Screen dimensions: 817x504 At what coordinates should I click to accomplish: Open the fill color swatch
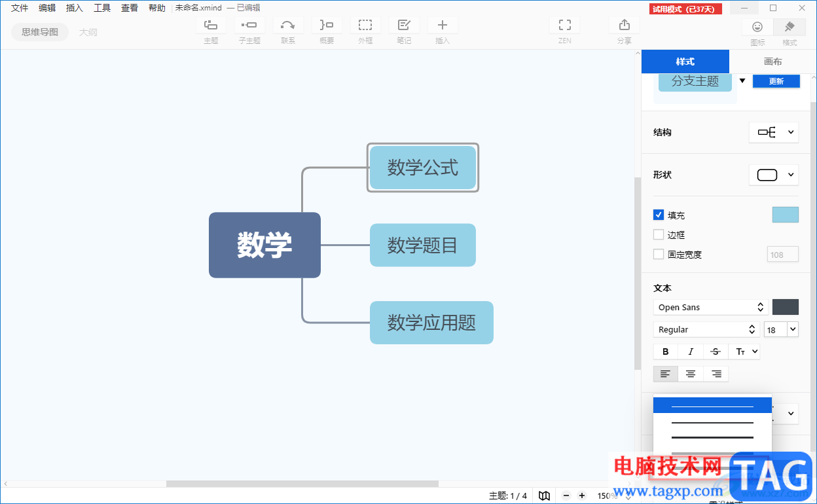click(786, 215)
